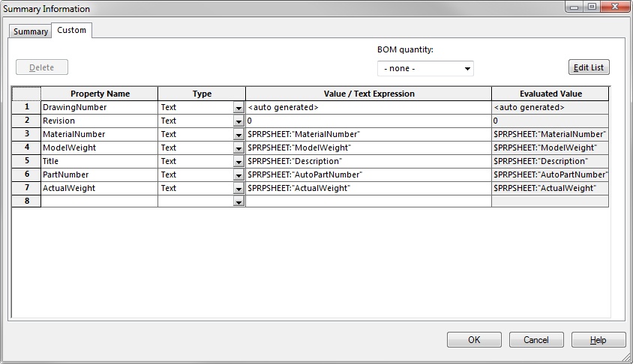Image resolution: width=633 pixels, height=364 pixels.
Task: Click the $PRPSHEET:"ActualWeight" value expression cell
Action: pyautogui.click(x=368, y=188)
